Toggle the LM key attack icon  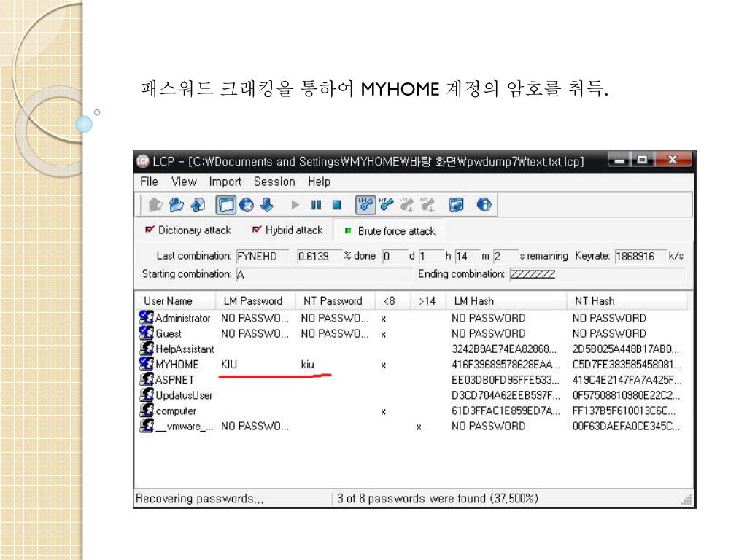click(365, 205)
